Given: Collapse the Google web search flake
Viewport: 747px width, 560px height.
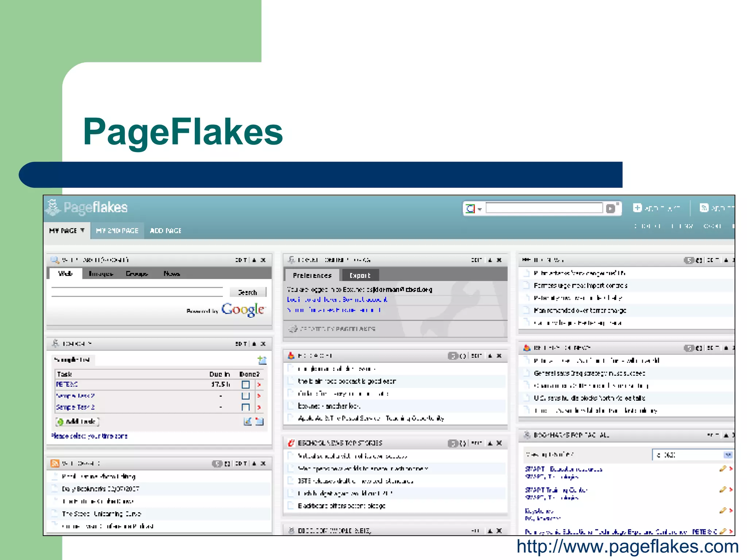Looking at the screenshot, I should click(254, 260).
